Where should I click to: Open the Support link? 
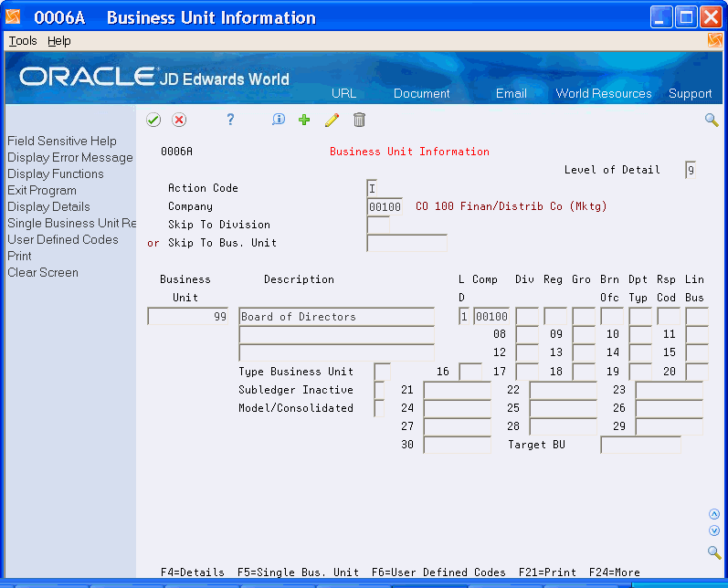[690, 93]
